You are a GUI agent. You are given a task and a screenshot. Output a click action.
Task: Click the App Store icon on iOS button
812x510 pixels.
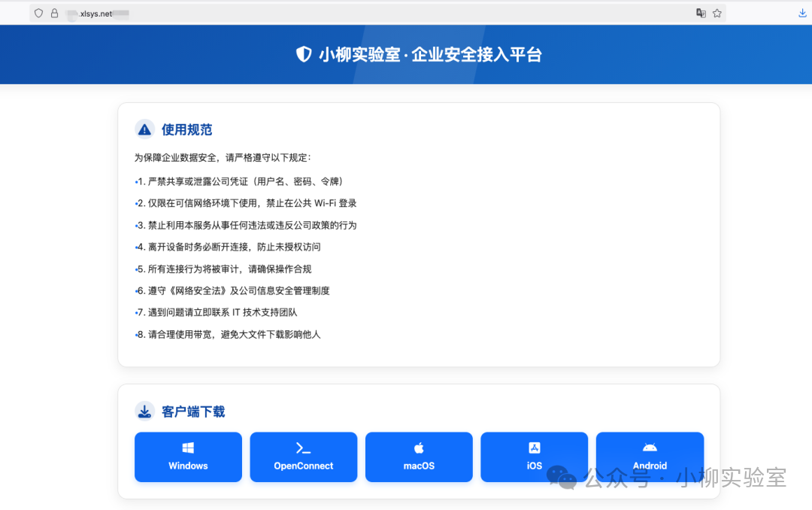click(x=534, y=448)
